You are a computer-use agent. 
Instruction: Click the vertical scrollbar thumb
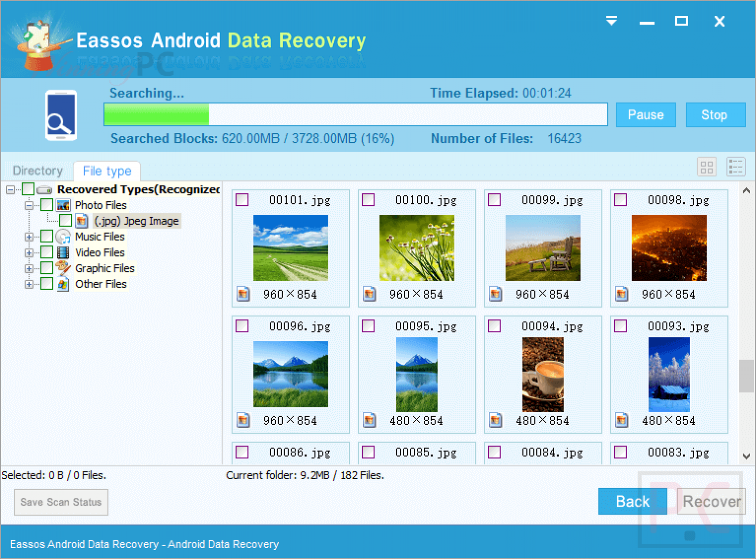coord(747,376)
